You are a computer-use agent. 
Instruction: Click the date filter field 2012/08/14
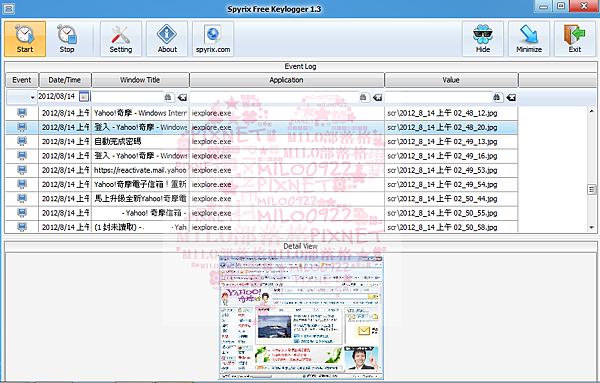tap(58, 96)
